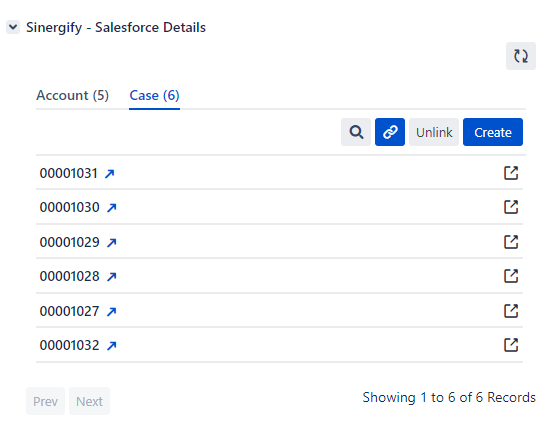Click blue arrow beside case 00001032
This screenshot has height=431, width=549.
pyautogui.click(x=112, y=346)
